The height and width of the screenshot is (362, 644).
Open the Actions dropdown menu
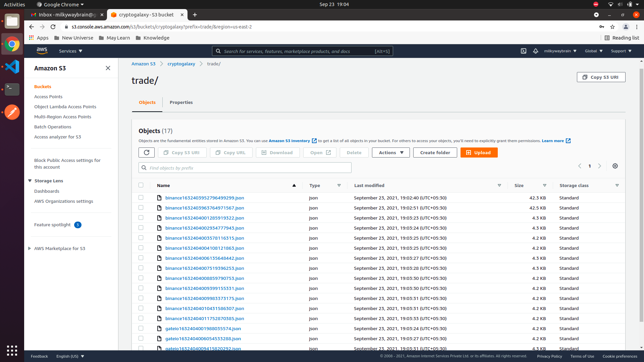click(x=391, y=153)
